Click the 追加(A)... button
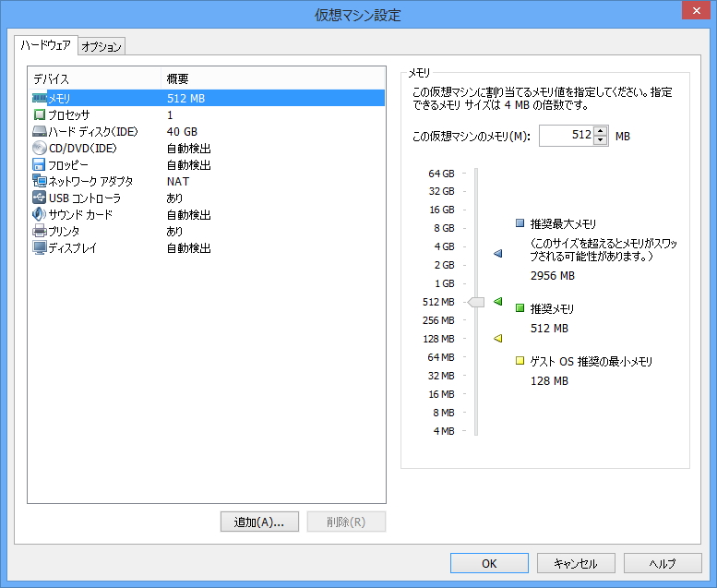Image resolution: width=717 pixels, height=588 pixels. pyautogui.click(x=259, y=522)
